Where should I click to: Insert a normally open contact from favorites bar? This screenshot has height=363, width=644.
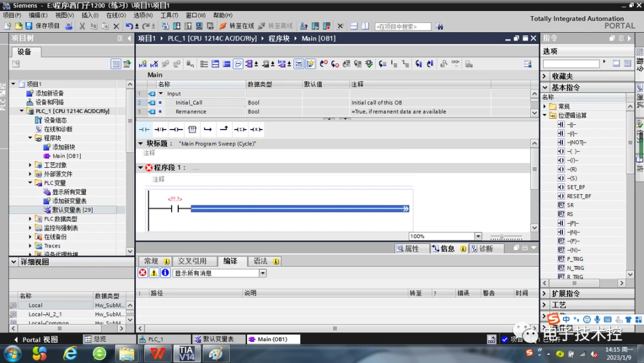click(144, 130)
